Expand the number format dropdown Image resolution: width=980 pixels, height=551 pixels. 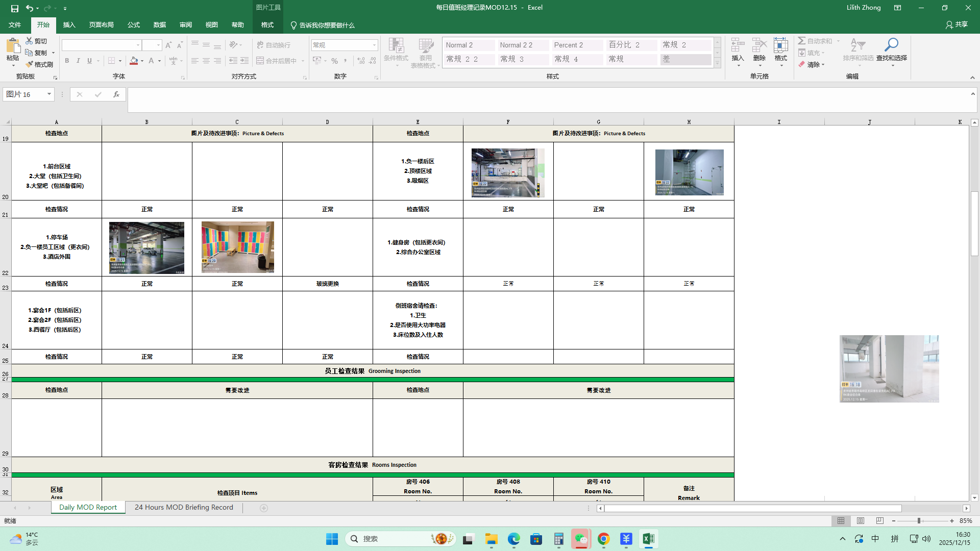point(374,45)
